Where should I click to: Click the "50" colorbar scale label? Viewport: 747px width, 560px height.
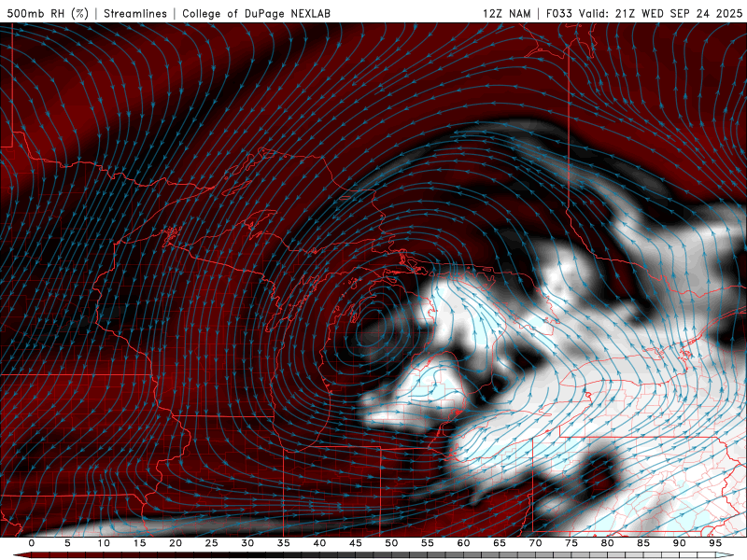[x=391, y=543]
